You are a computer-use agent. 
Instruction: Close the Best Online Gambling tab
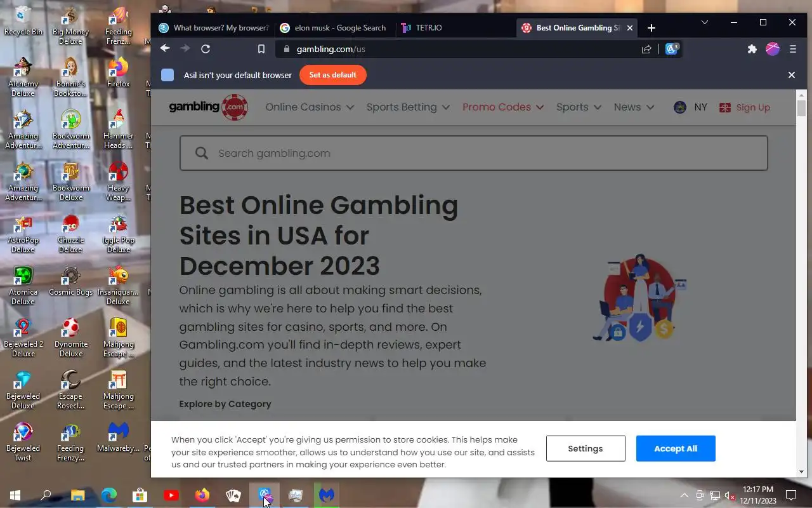(x=630, y=28)
